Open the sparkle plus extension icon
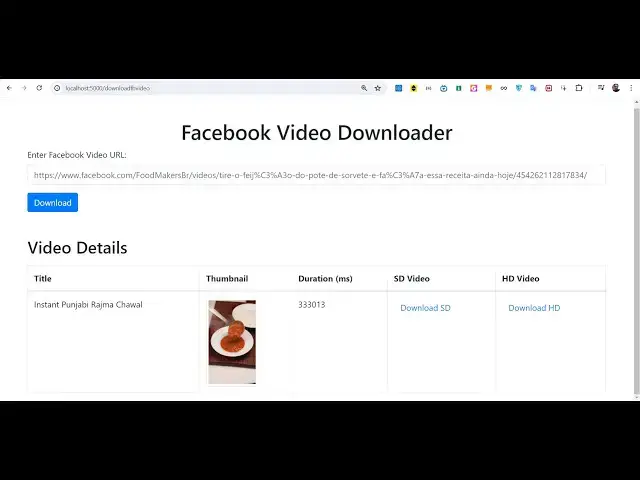This screenshot has width=640, height=480. [564, 88]
